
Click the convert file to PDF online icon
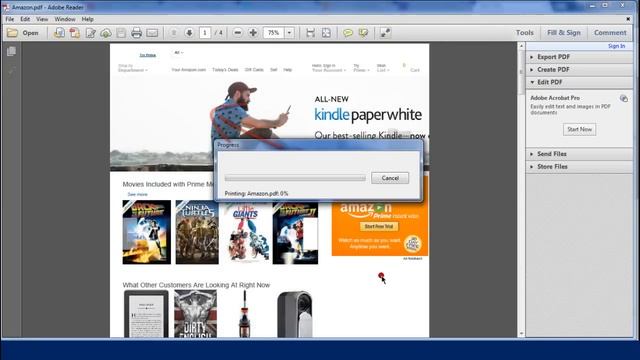pos(59,33)
